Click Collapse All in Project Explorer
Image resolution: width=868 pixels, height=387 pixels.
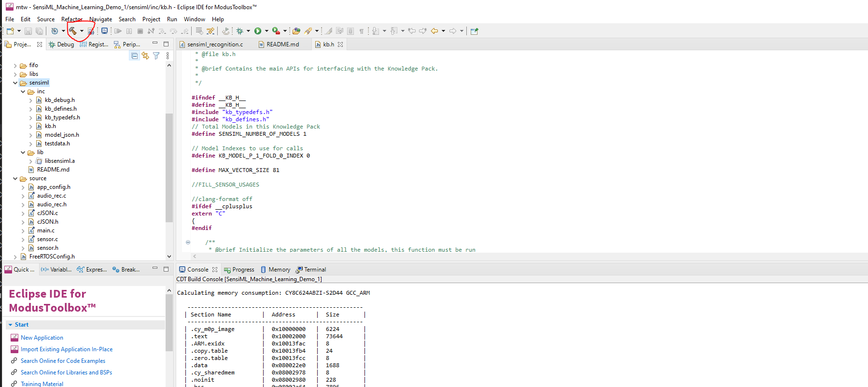point(135,56)
